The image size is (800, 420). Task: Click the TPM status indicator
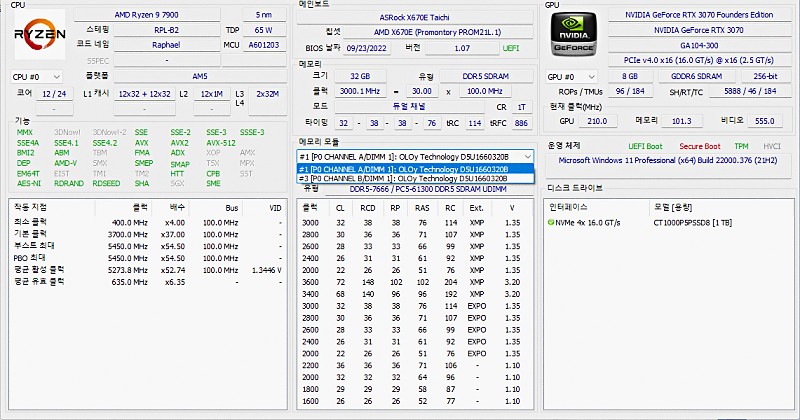coord(741,145)
